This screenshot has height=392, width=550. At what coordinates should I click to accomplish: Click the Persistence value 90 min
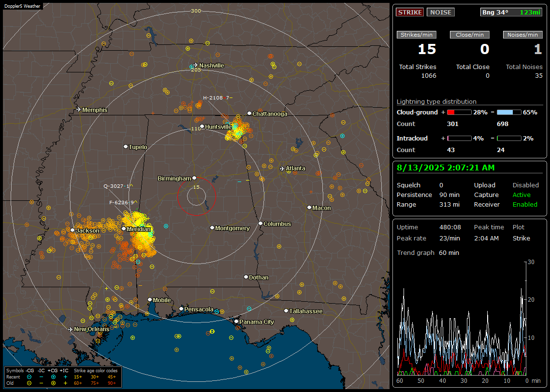(449, 195)
